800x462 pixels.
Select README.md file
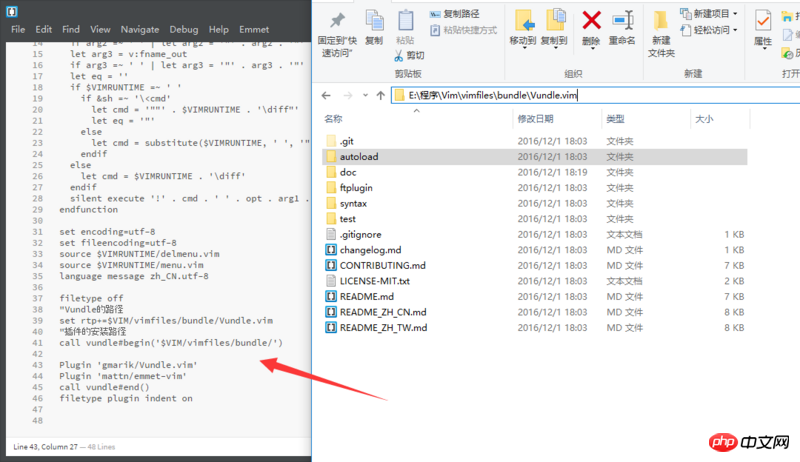[535, 297]
